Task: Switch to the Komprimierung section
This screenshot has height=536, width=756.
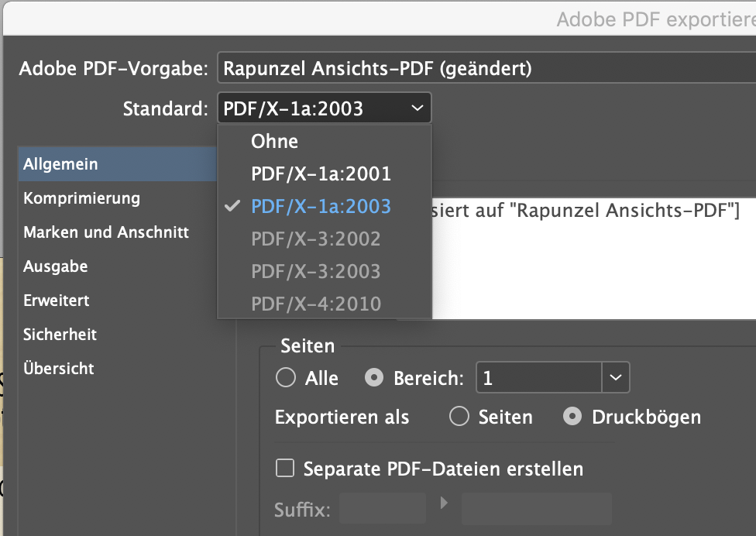Action: (x=83, y=198)
